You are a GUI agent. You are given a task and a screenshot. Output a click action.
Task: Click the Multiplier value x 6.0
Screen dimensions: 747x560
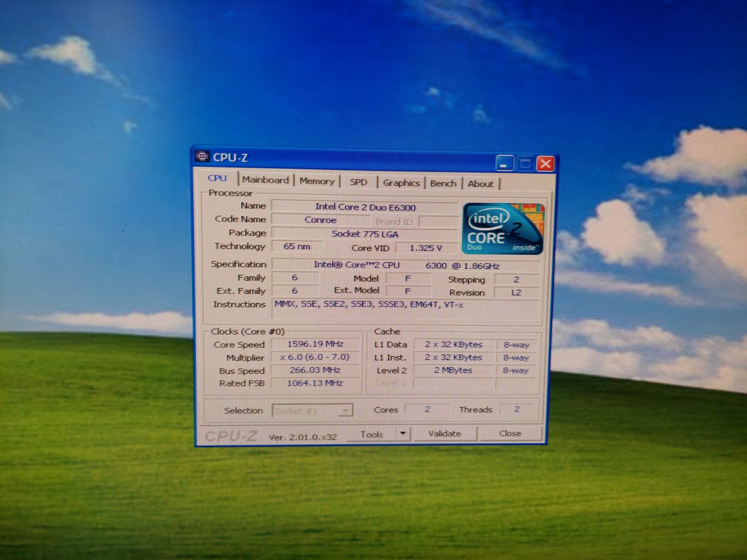pos(315,357)
